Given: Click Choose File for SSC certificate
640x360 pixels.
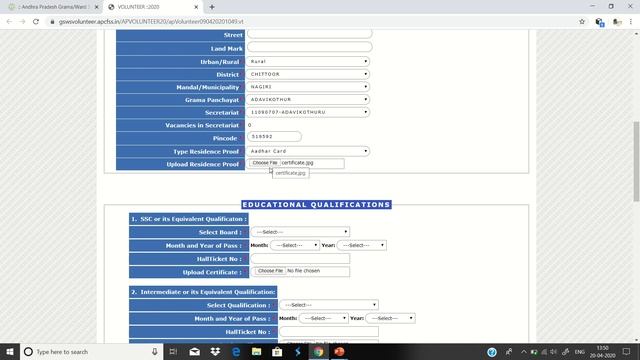Looking at the screenshot, I should 270,271.
